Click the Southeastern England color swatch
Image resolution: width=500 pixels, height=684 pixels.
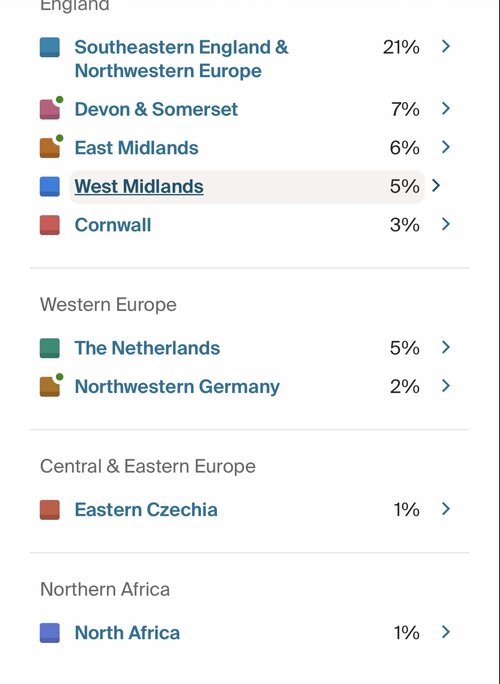50,47
